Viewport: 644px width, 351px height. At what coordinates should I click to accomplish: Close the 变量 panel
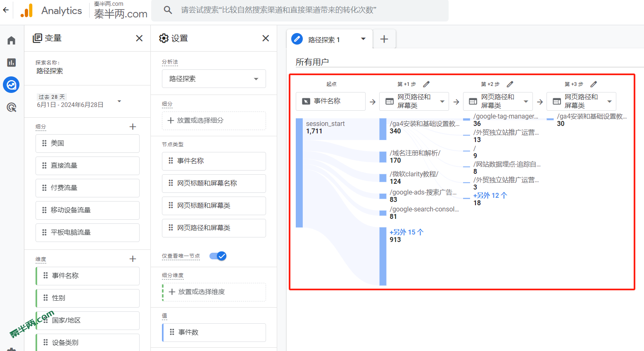[x=139, y=38]
